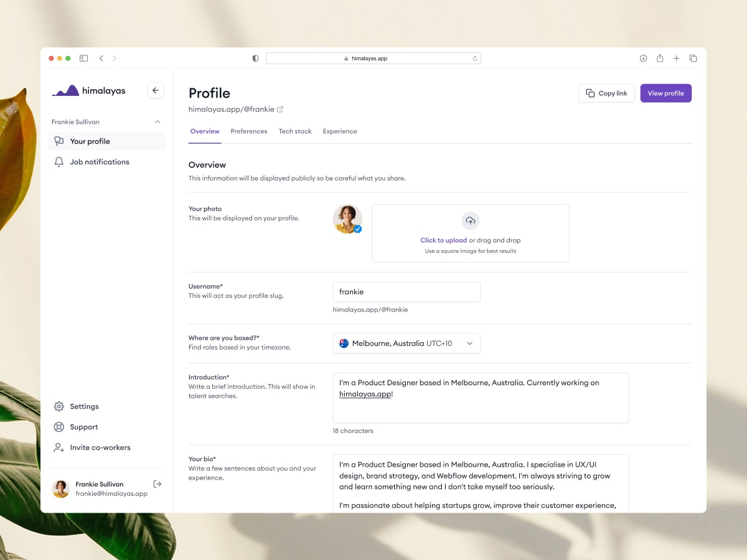Click the Username input field
This screenshot has width=747, height=560.
tap(406, 292)
